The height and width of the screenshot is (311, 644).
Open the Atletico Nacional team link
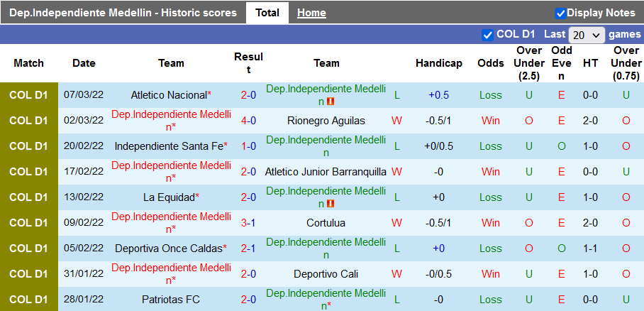(169, 95)
